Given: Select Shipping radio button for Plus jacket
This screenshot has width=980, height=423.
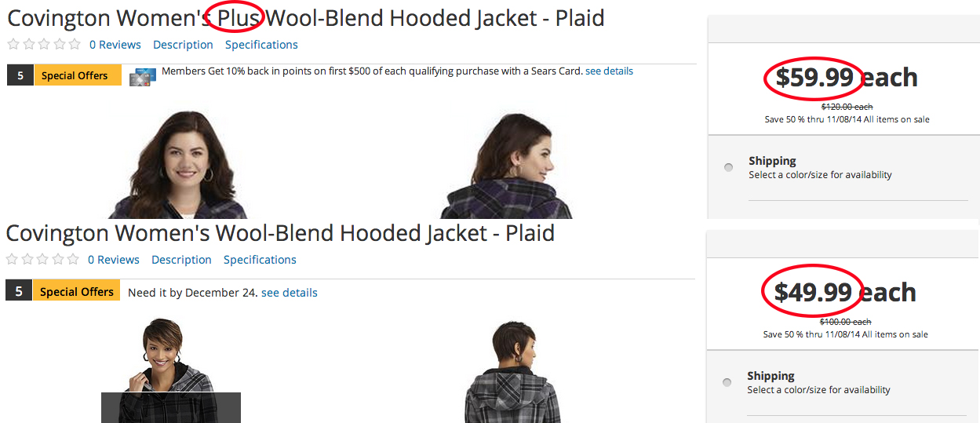Looking at the screenshot, I should click(x=729, y=167).
